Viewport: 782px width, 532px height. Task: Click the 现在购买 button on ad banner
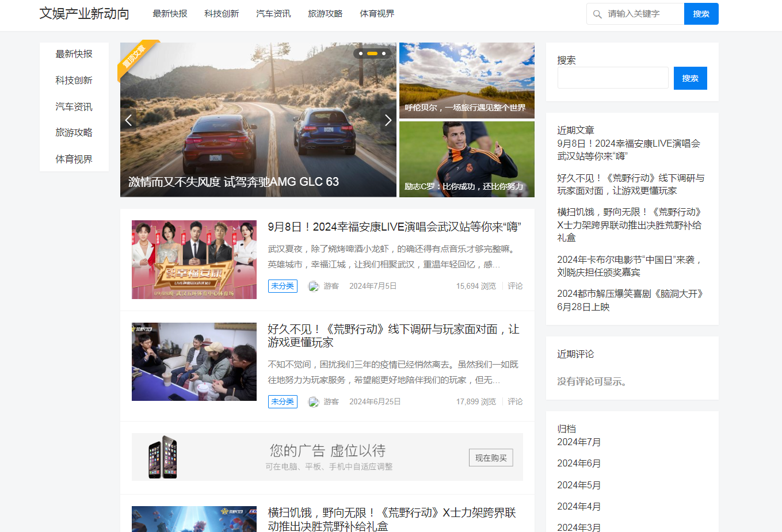click(491, 458)
